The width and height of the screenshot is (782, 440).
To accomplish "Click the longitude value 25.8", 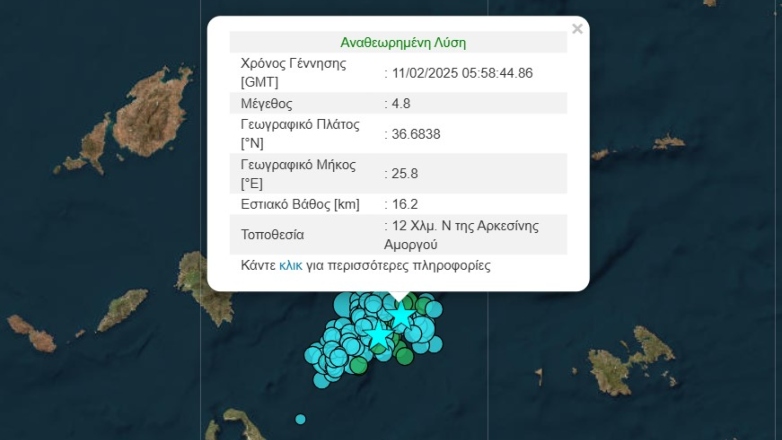I will point(405,173).
